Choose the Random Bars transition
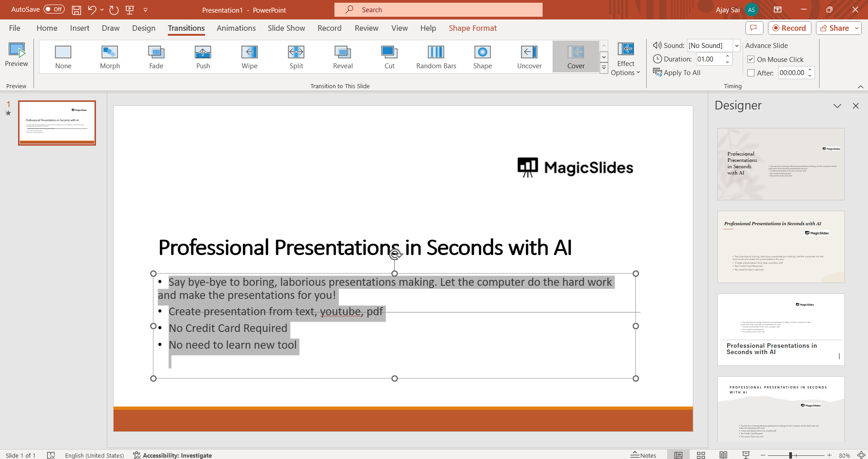Screen dimensions: 868x459 tap(436, 57)
